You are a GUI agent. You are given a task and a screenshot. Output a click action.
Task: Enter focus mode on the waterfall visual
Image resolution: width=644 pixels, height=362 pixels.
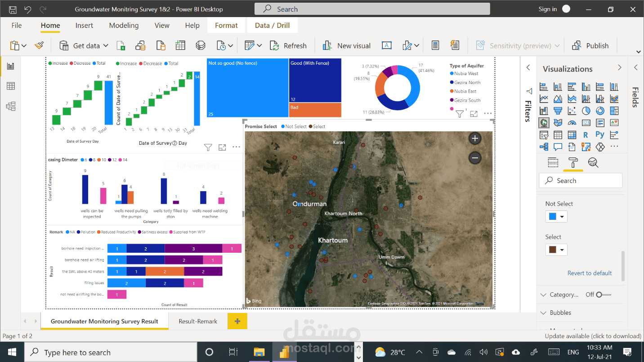(222, 147)
